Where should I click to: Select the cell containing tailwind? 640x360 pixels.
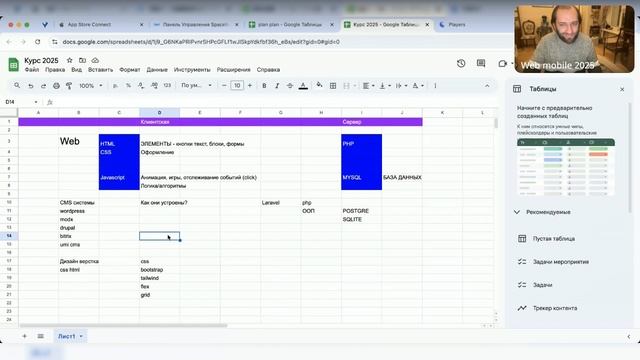click(160, 278)
